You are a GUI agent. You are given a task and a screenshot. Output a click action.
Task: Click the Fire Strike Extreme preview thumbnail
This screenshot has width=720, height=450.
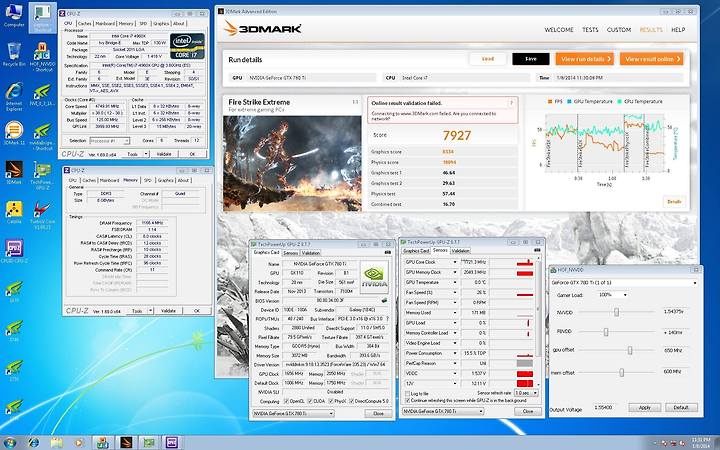point(292,163)
